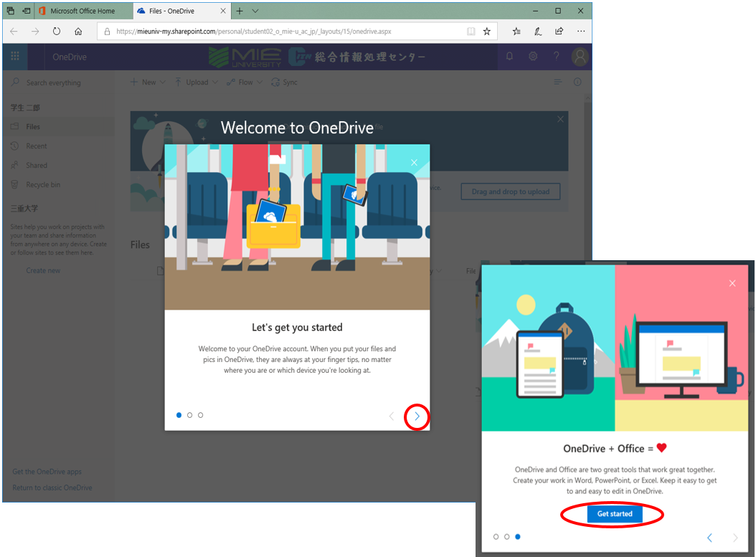This screenshot has width=756, height=557.
Task: Select third dot in OneDrive + Office dialog
Action: pos(518,536)
